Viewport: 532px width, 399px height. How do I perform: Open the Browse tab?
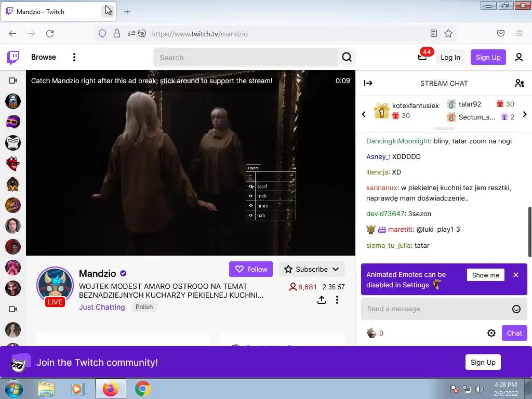[x=44, y=57]
